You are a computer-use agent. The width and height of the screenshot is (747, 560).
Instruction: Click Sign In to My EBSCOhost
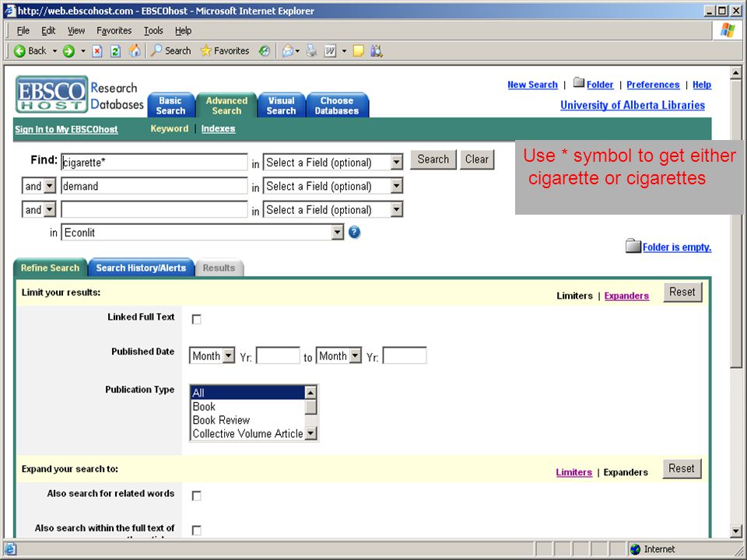coord(66,129)
